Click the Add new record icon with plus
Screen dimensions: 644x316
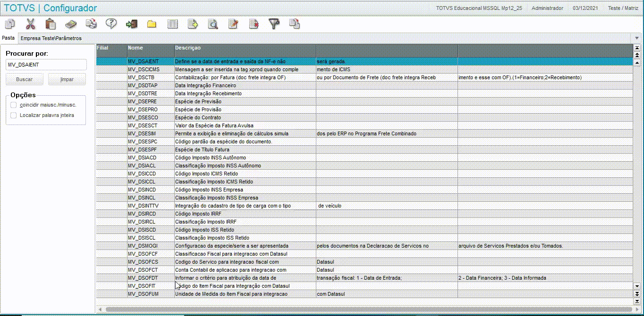point(193,24)
